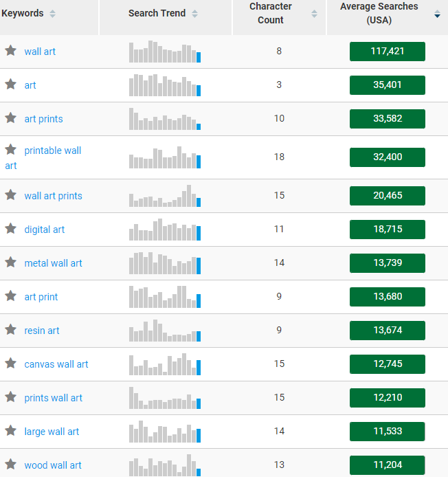Screen dimensions: 448x479
Task: Favorite 'resin art' star icon
Action: click(11, 330)
